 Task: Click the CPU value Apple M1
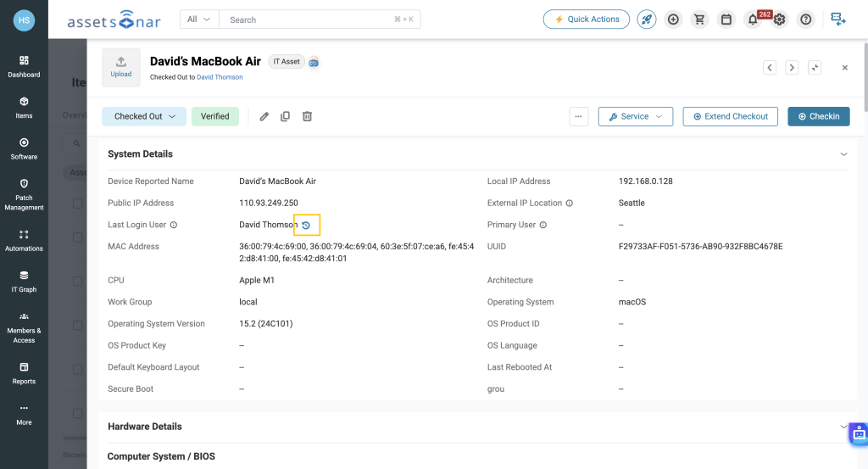pyautogui.click(x=257, y=280)
